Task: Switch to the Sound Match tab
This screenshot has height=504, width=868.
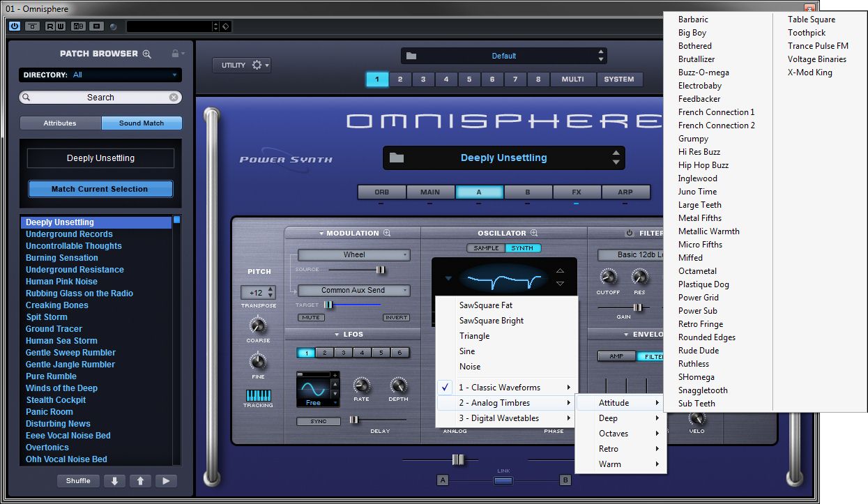Action: point(142,123)
